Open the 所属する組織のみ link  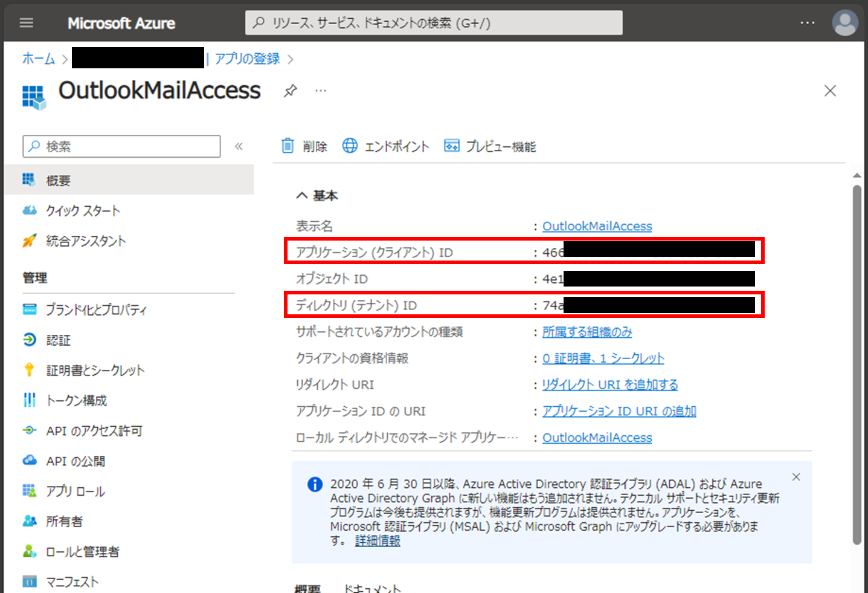587,332
